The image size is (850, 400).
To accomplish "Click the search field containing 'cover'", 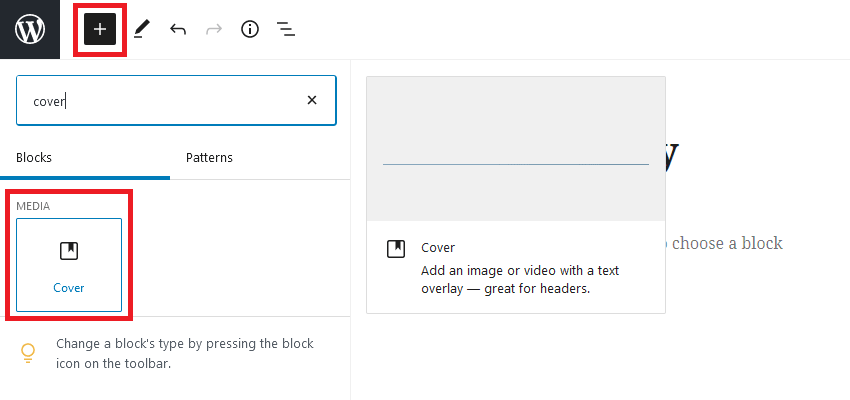I will click(x=176, y=101).
